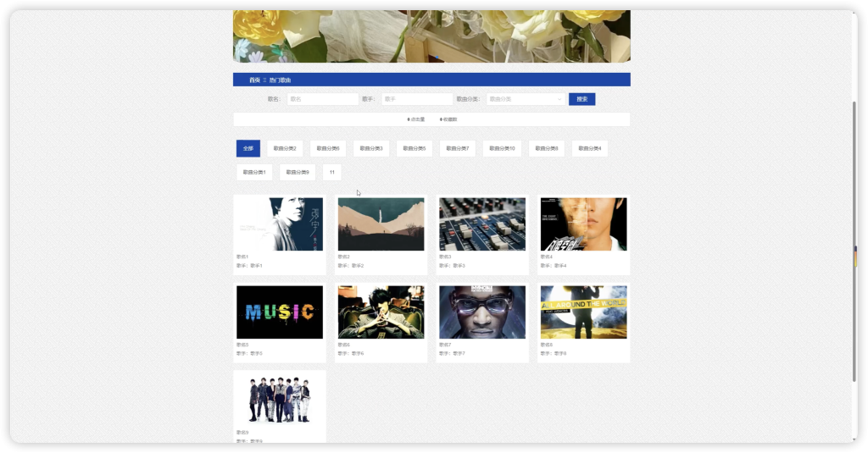Sort songs by 收藏数 arrow icon
This screenshot has width=868, height=453.
441,119
